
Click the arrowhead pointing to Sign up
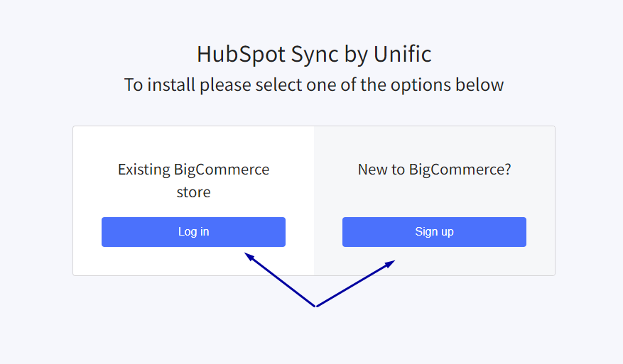pos(389,264)
